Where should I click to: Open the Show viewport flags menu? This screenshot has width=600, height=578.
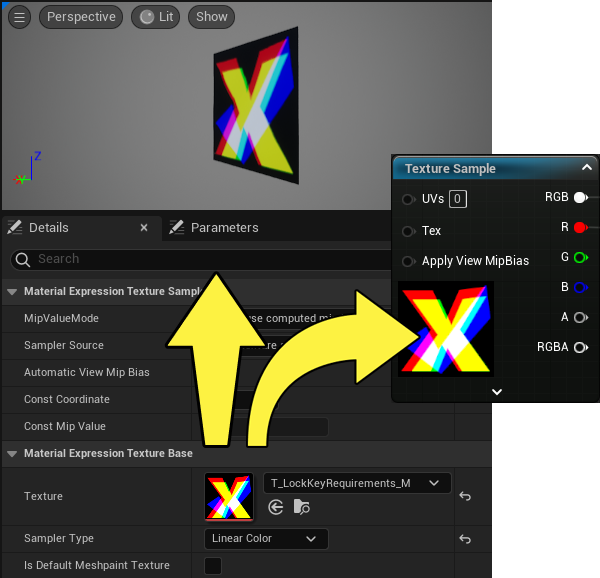(x=211, y=17)
